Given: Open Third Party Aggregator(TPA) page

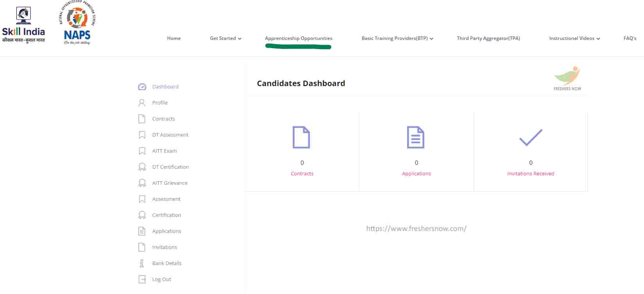Looking at the screenshot, I should tap(488, 38).
